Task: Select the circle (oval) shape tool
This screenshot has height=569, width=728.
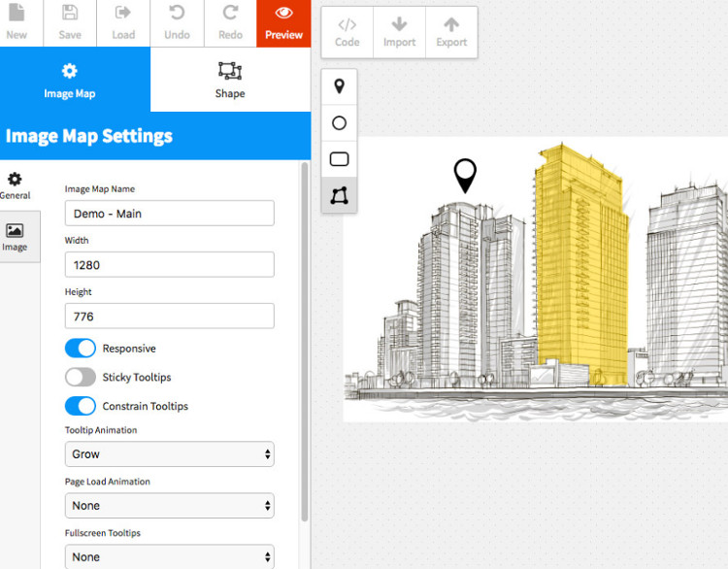Action: [340, 123]
